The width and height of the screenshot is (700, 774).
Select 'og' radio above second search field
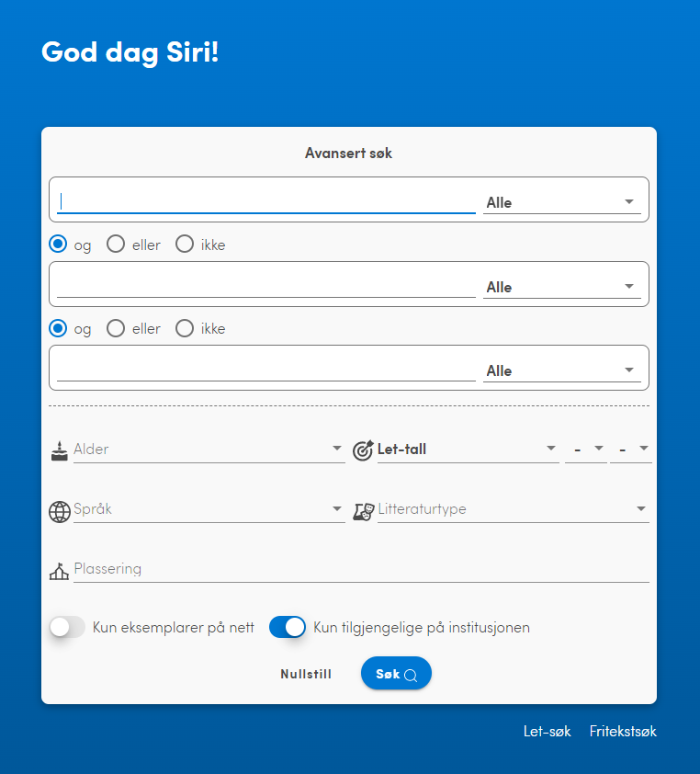click(58, 244)
